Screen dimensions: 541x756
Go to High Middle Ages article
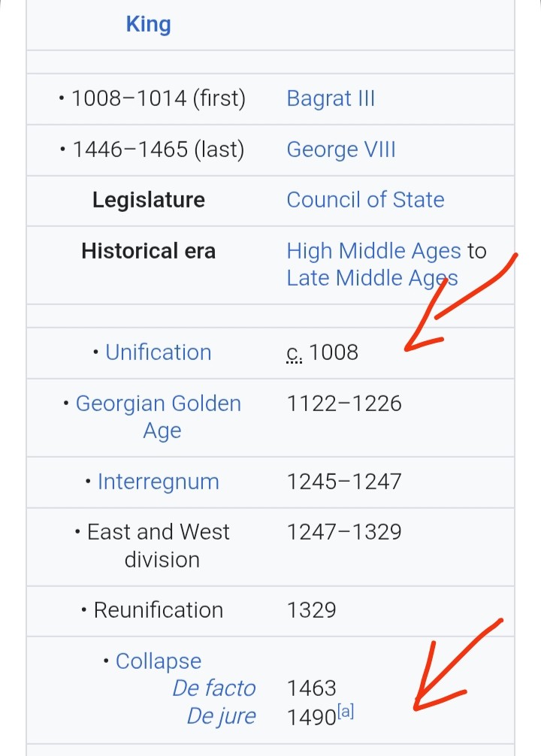tap(373, 250)
